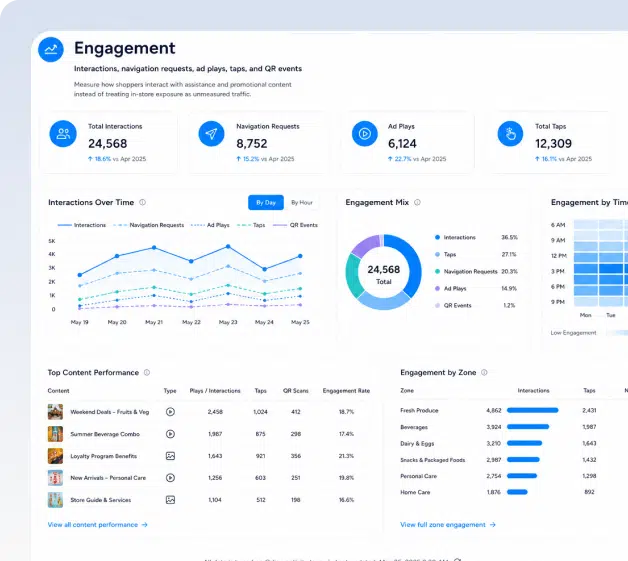This screenshot has height=561, width=628.
Task: Click video type icon for New Arrivals row
Action: [170, 478]
